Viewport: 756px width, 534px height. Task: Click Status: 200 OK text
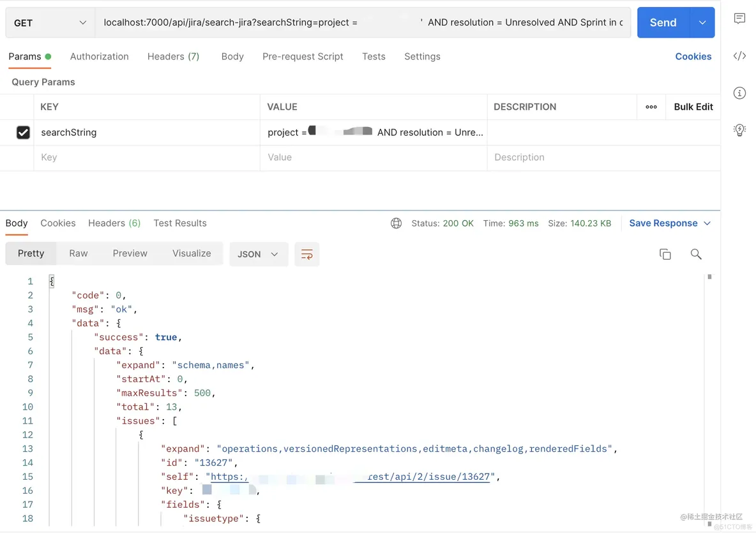pos(442,223)
